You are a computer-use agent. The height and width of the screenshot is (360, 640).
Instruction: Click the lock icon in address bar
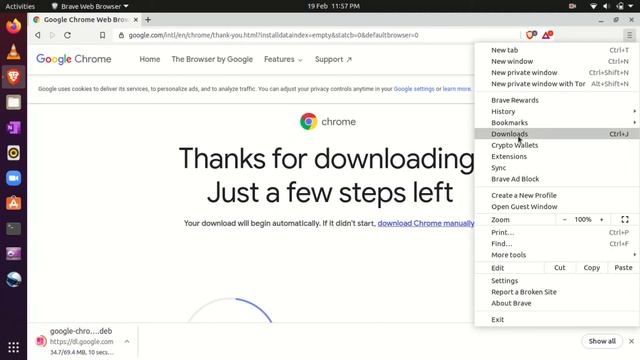coord(121,35)
